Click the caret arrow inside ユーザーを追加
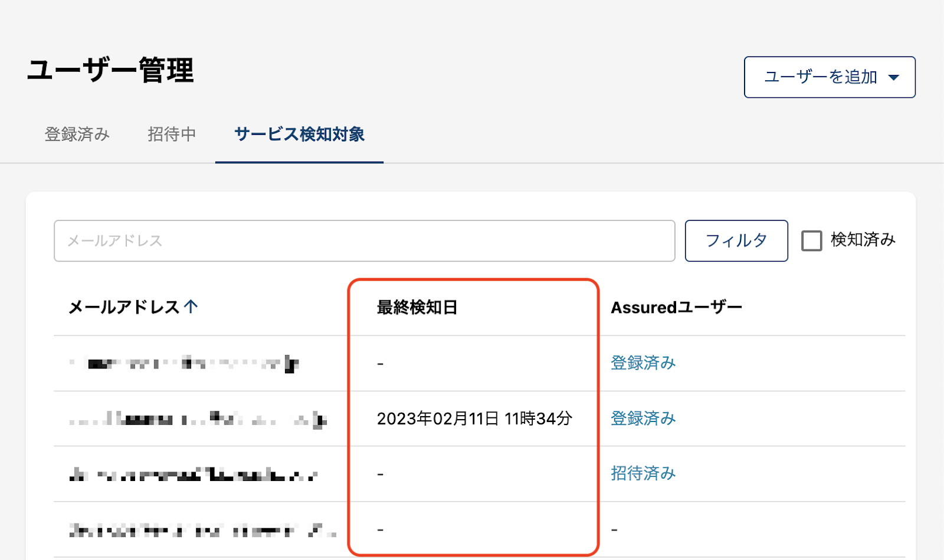 [x=893, y=78]
